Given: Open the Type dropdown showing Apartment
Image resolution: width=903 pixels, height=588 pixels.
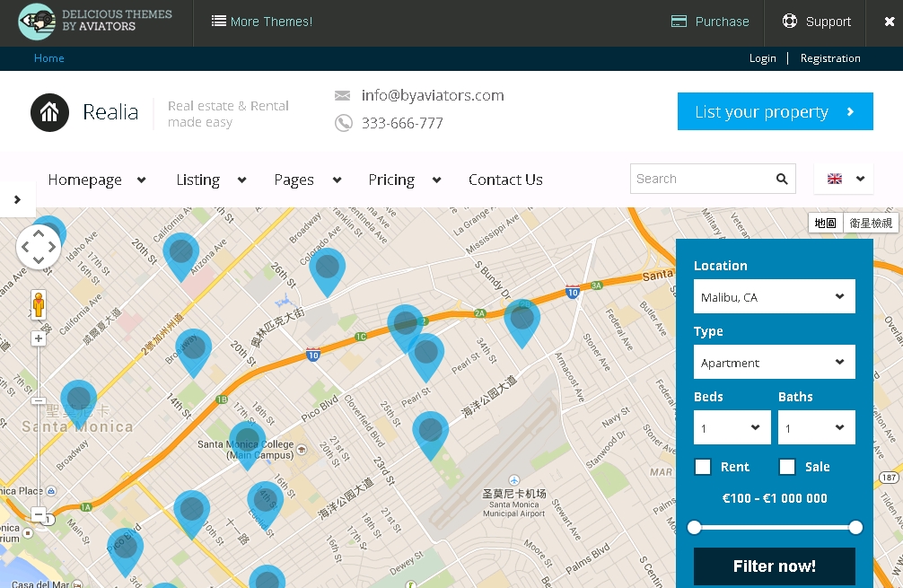Looking at the screenshot, I should pos(774,362).
